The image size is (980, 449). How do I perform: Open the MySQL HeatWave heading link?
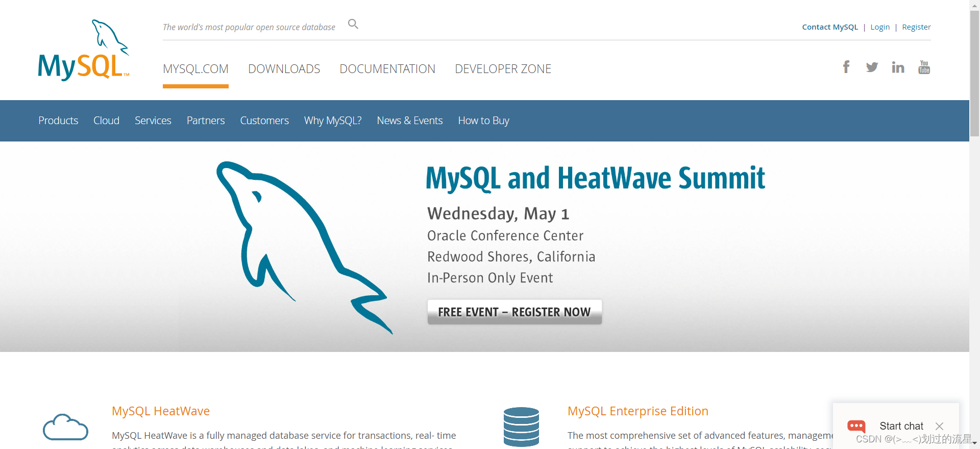point(161,411)
